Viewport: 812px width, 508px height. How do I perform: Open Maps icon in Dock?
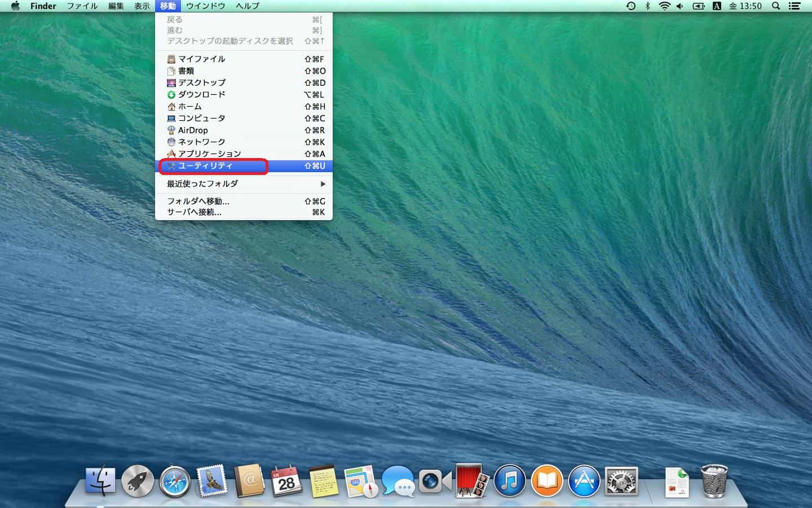click(361, 481)
